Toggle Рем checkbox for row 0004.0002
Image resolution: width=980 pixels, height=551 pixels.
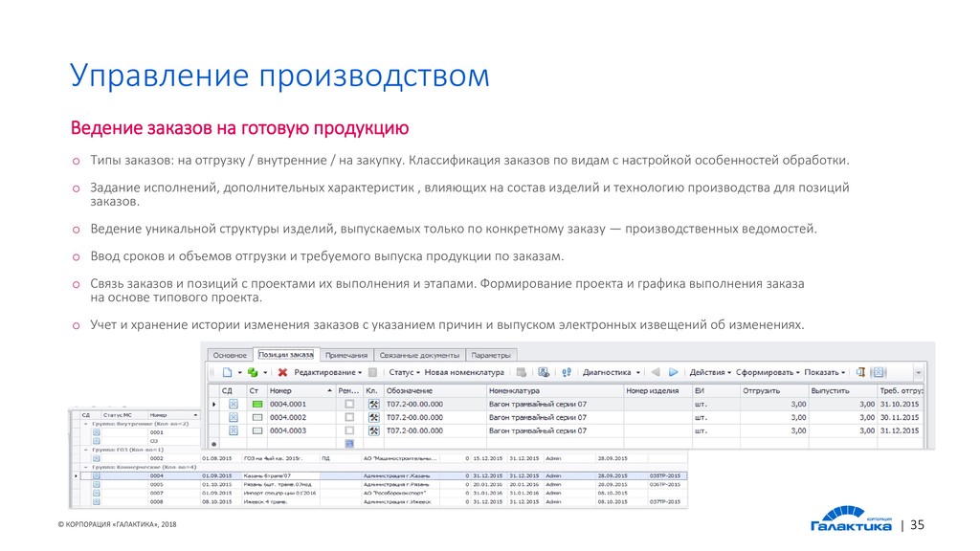349,417
